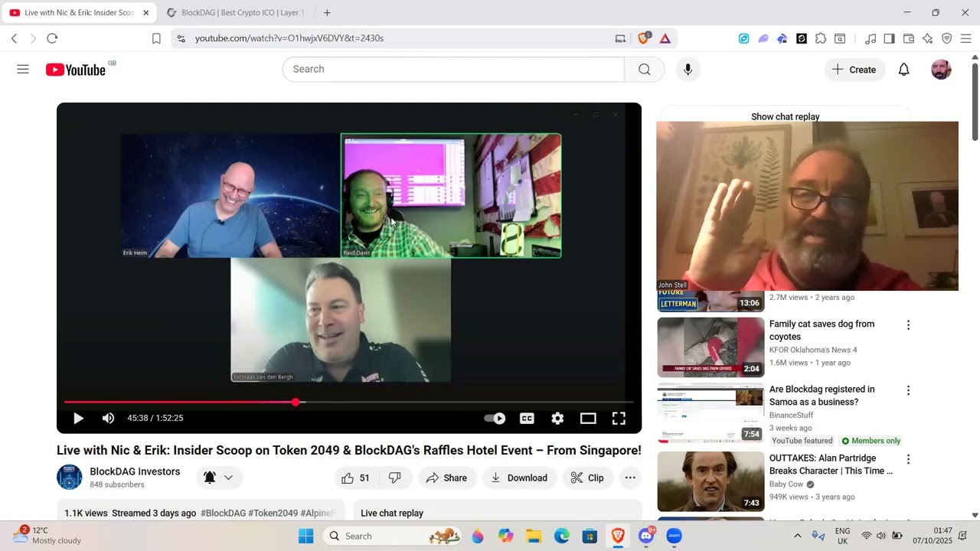Toggle the browser sidebar panel
This screenshot has height=551, width=980.
click(x=889, y=38)
